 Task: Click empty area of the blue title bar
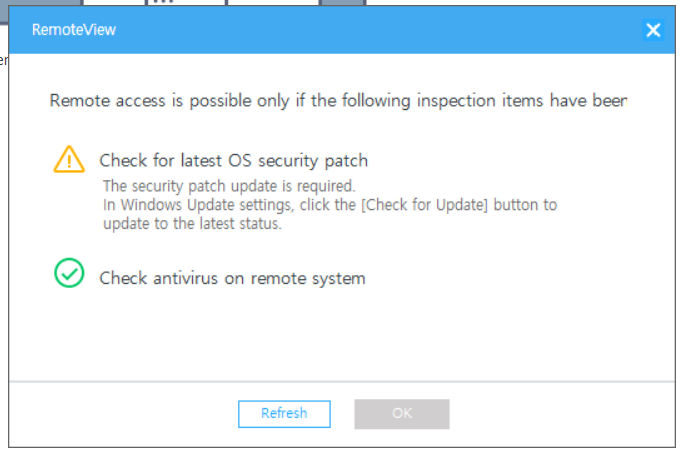369,30
